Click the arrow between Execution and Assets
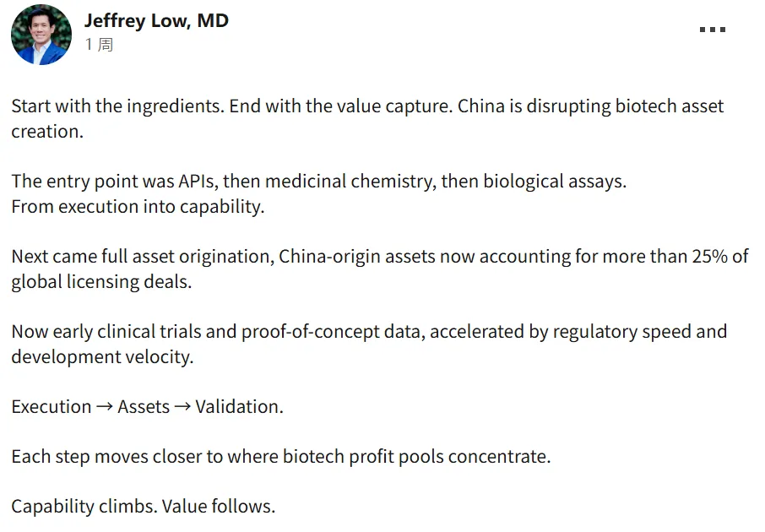 click(104, 407)
